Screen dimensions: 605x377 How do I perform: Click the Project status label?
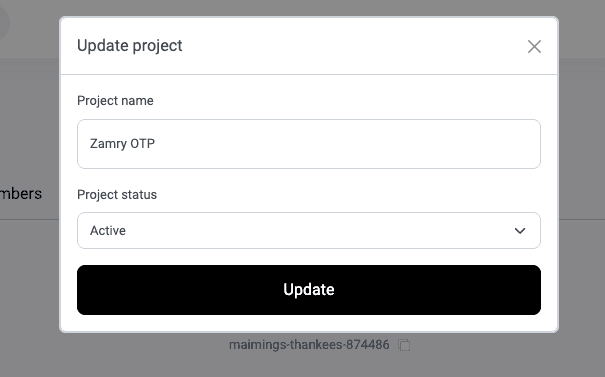coord(117,194)
